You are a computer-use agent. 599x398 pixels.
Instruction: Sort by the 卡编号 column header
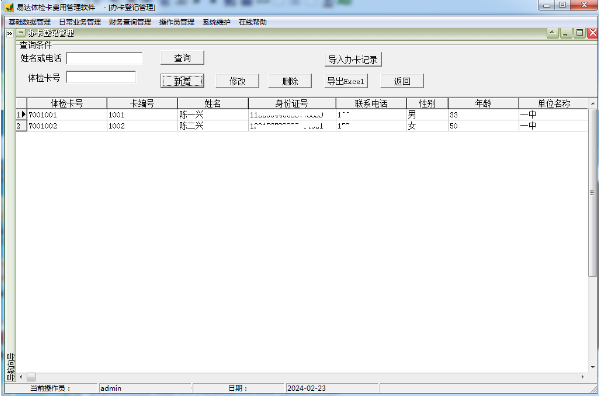[x=142, y=103]
